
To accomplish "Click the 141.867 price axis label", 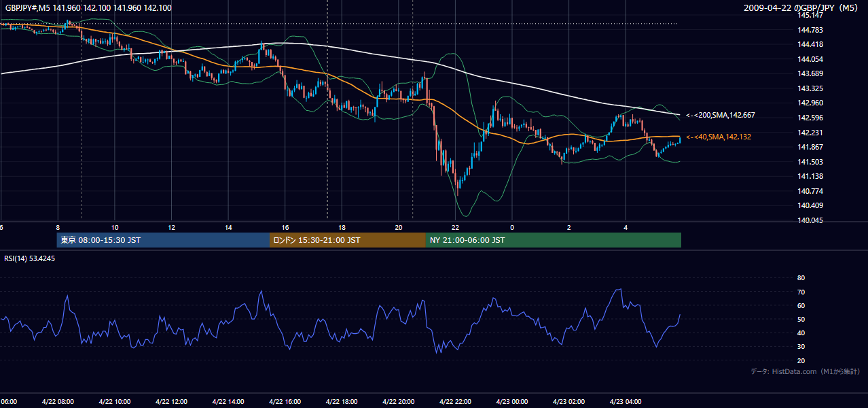I will point(810,147).
